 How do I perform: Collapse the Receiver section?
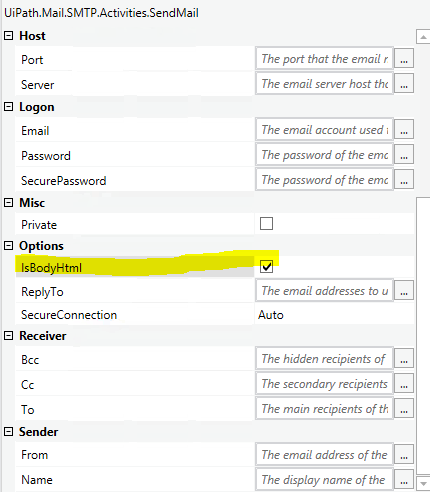8,336
